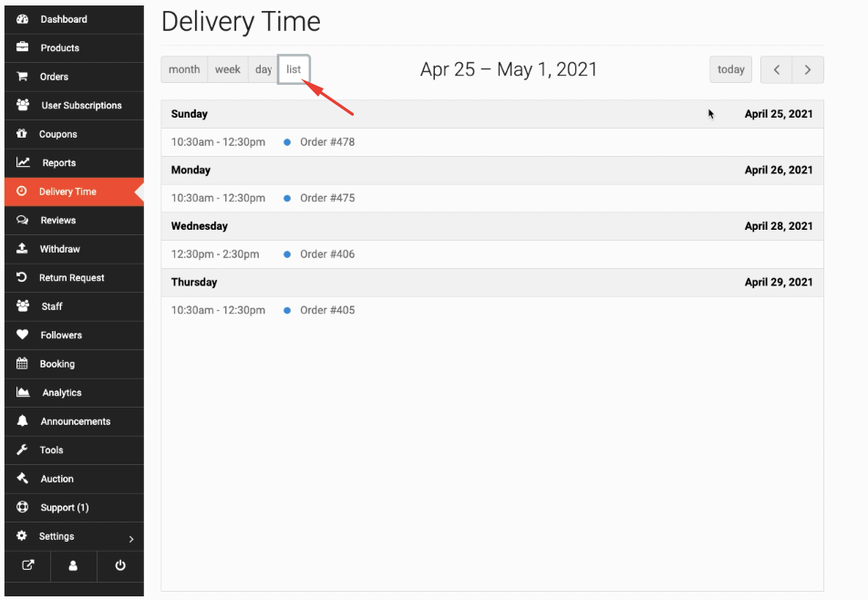This screenshot has width=868, height=600.
Task: Switch to day view
Action: tap(263, 69)
